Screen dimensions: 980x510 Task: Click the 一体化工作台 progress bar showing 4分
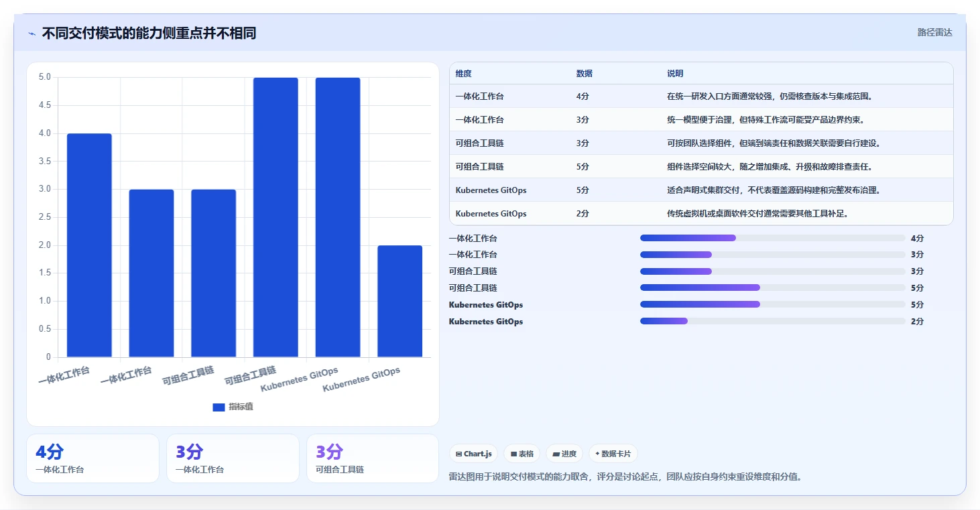tap(772, 238)
